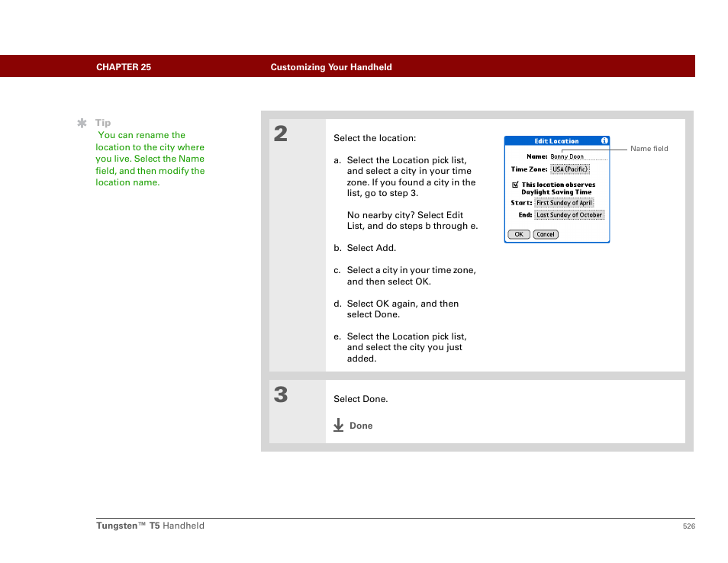
Task: Click the 'Select the location:' text
Action: point(375,138)
